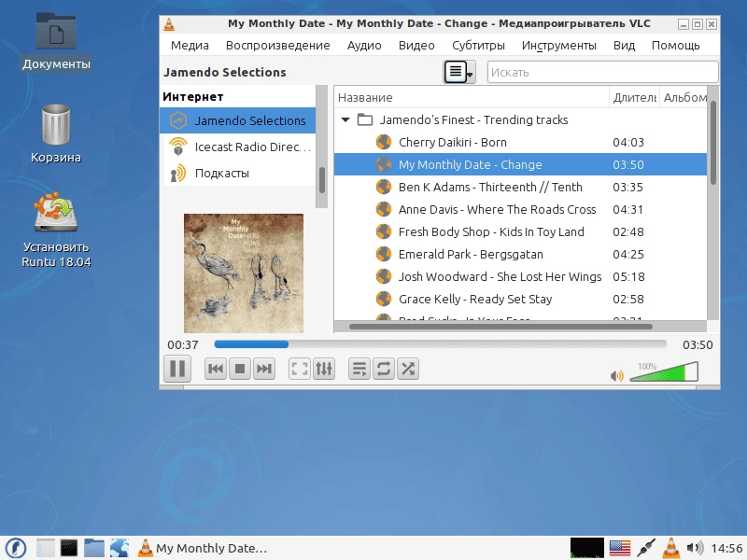Open the Воспроизведение menu
The height and width of the screenshot is (560, 747).
(x=277, y=45)
